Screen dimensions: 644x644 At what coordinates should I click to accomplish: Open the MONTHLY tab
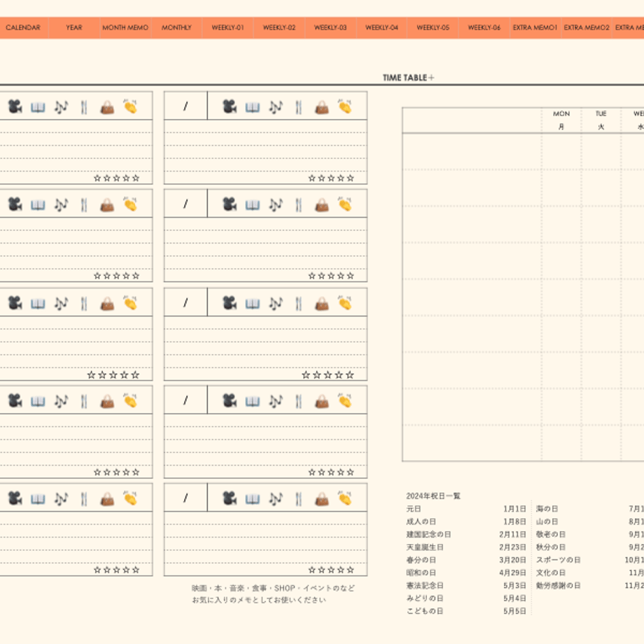[x=176, y=27]
